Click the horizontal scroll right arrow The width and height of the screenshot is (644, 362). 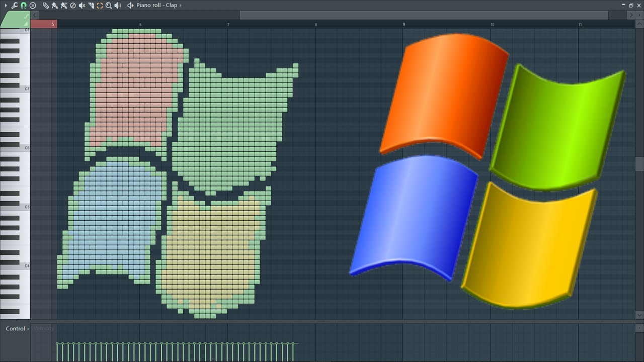click(x=631, y=15)
